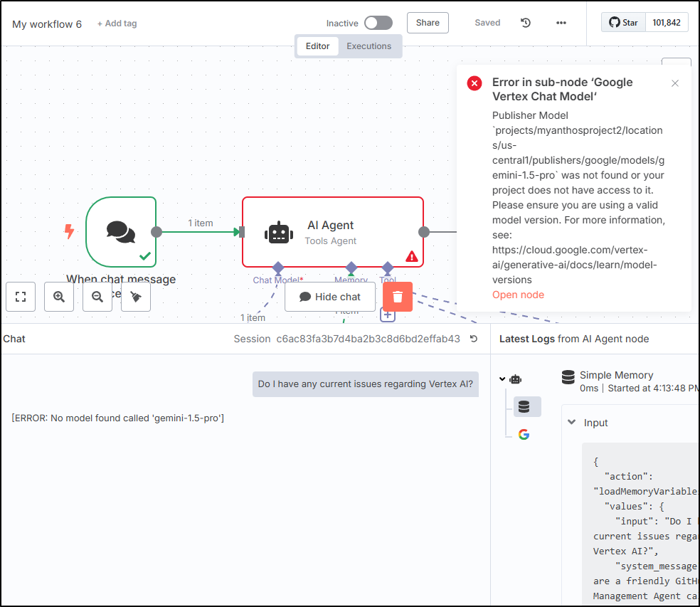
Task: Click the fit-to-view canvas icon
Action: click(x=21, y=297)
